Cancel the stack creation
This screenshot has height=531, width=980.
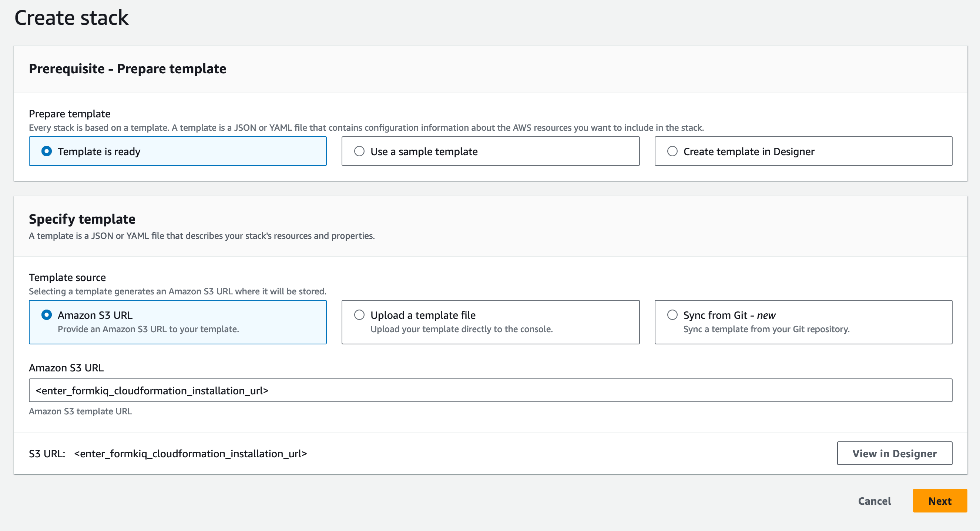(x=874, y=501)
